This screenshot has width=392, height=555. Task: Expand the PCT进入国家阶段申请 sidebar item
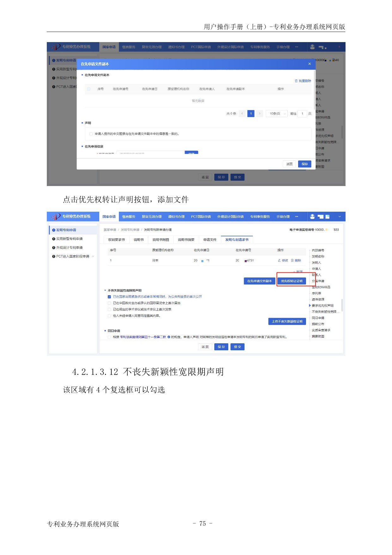93,256
